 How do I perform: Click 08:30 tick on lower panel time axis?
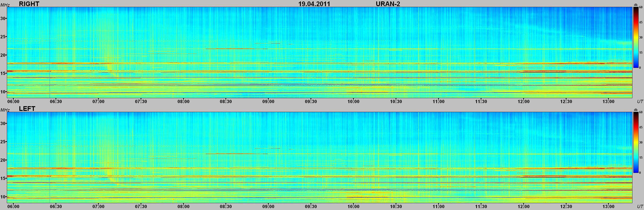226,206
